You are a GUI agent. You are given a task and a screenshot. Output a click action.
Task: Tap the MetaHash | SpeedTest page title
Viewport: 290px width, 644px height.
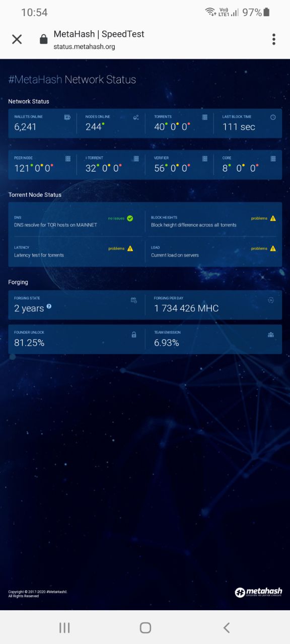[x=99, y=34]
